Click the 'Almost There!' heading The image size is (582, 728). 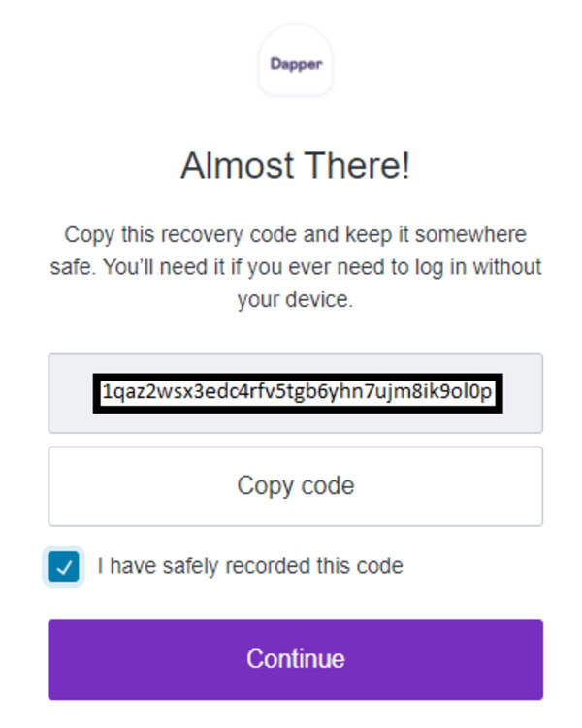coord(296,165)
